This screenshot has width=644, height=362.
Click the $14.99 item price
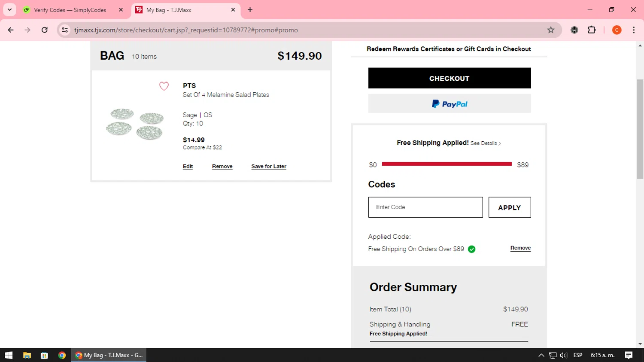coord(194,140)
